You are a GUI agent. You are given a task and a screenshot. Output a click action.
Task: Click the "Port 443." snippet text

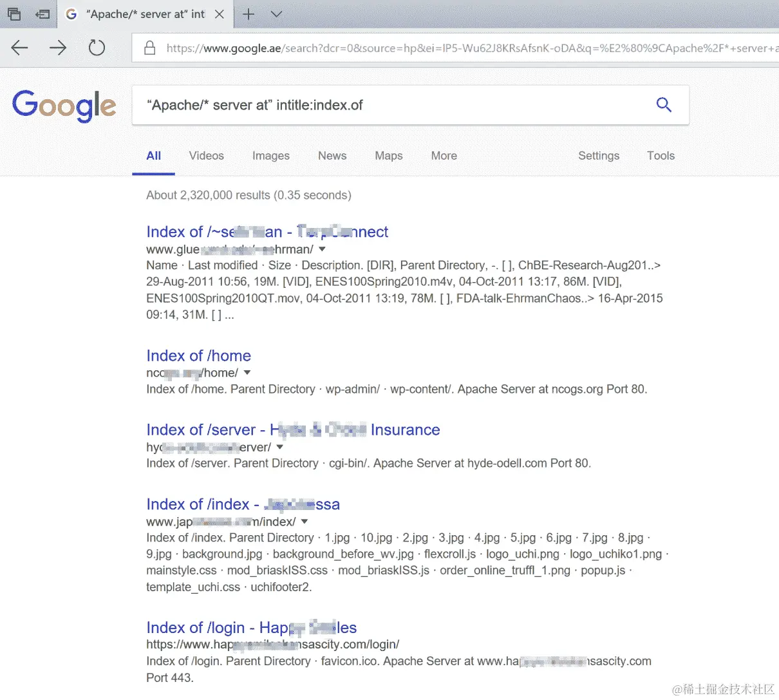coord(170,677)
